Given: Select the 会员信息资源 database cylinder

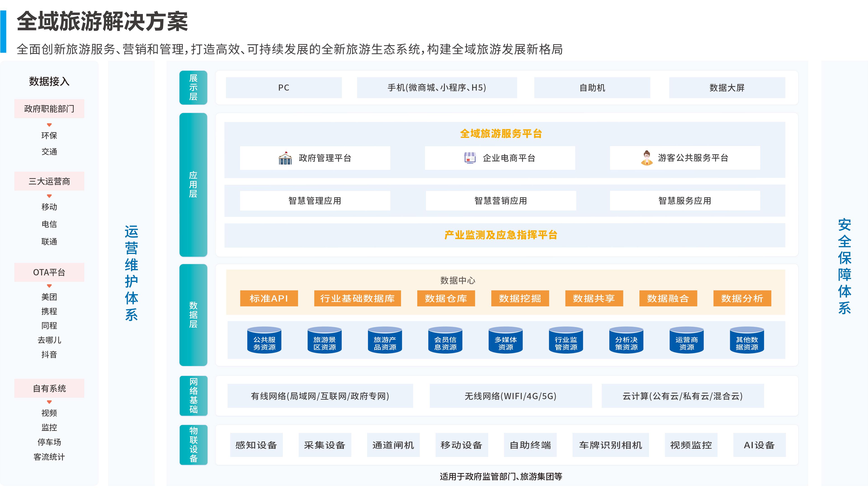Looking at the screenshot, I should point(445,340).
